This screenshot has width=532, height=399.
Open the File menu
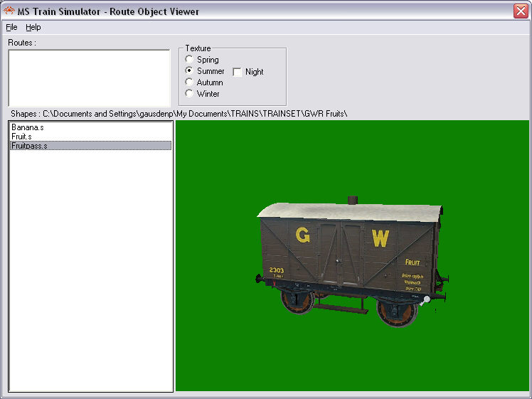[11, 27]
